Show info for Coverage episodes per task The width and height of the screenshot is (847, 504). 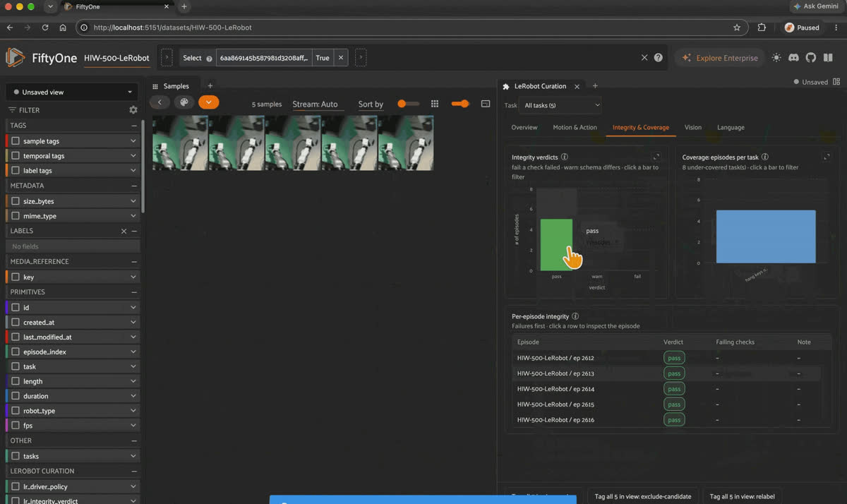tap(765, 157)
